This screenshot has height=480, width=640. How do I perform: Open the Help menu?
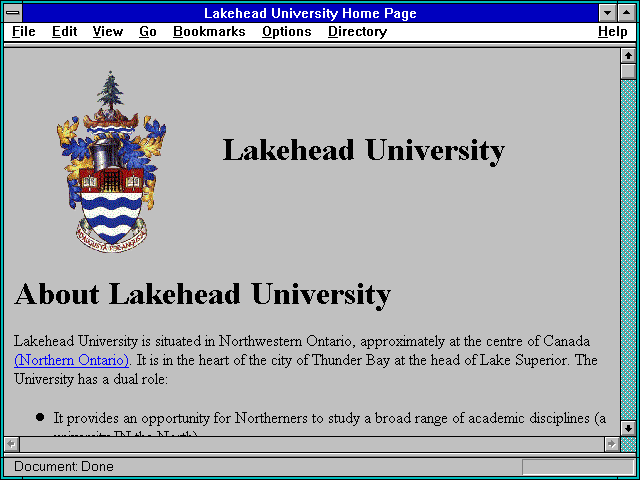613,32
